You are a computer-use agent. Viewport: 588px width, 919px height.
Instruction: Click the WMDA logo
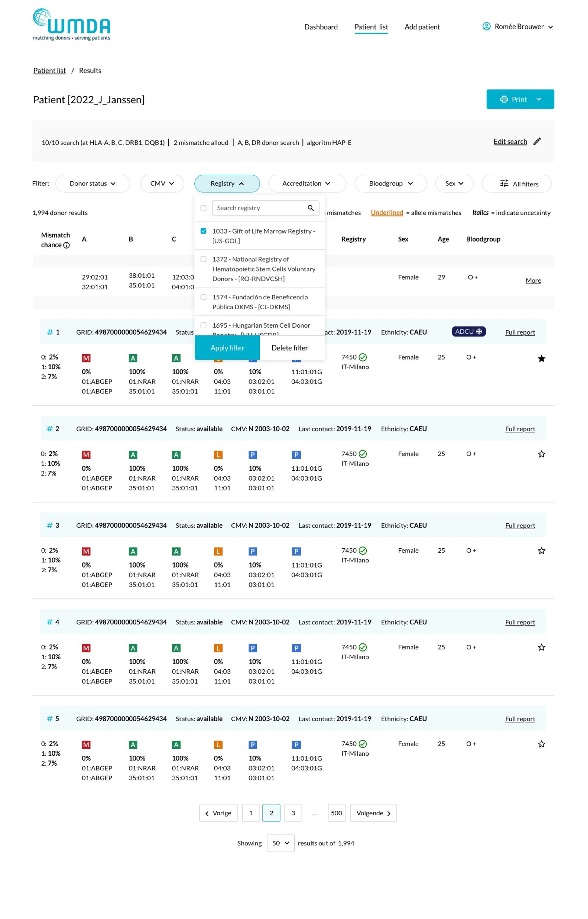(x=71, y=24)
